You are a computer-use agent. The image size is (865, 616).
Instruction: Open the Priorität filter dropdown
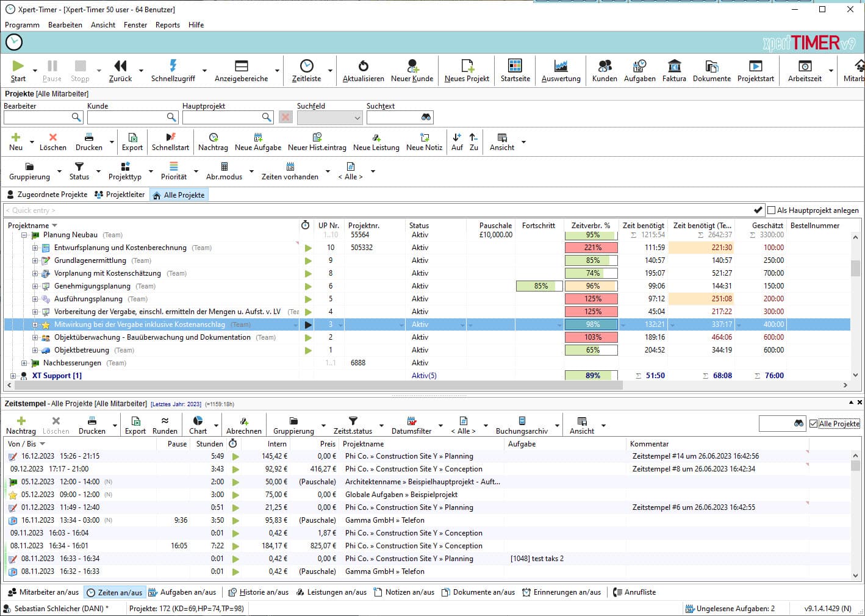tap(196, 171)
